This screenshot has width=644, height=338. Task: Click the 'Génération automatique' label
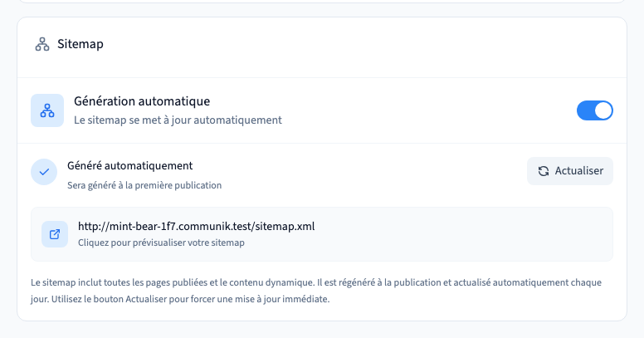[x=142, y=101]
